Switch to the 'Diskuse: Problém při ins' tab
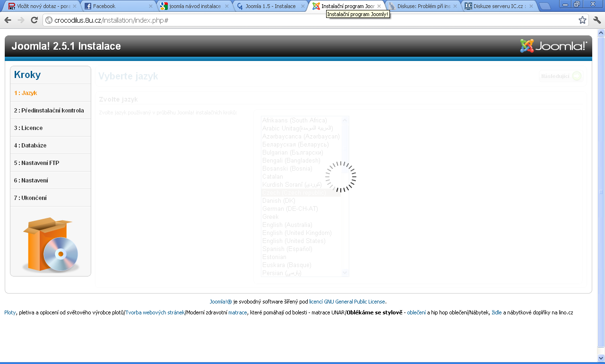This screenshot has height=364, width=605. point(423,6)
